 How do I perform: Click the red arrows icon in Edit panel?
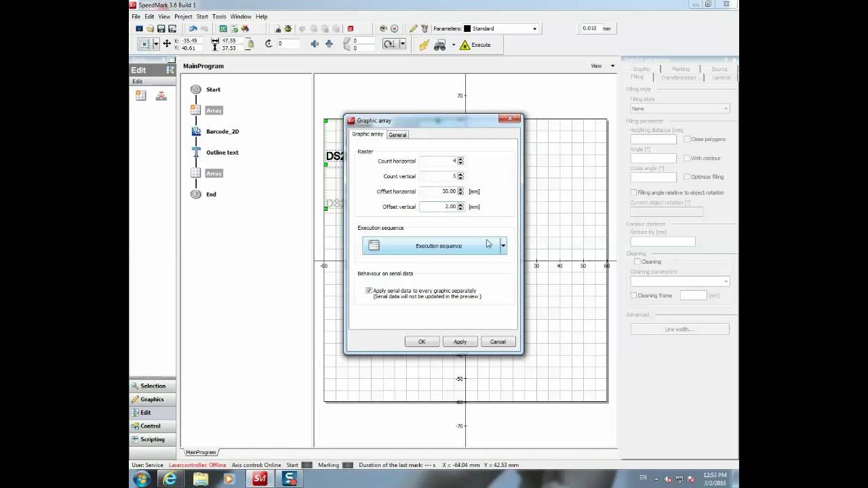(161, 96)
